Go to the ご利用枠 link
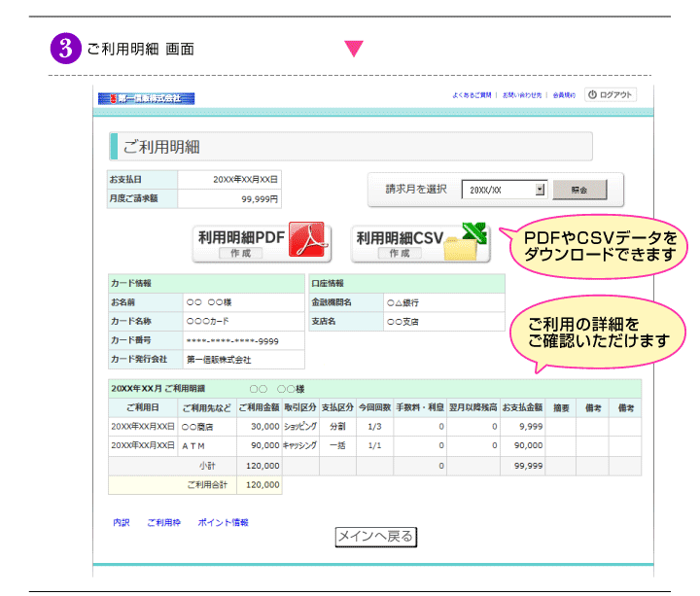 pyautogui.click(x=163, y=523)
